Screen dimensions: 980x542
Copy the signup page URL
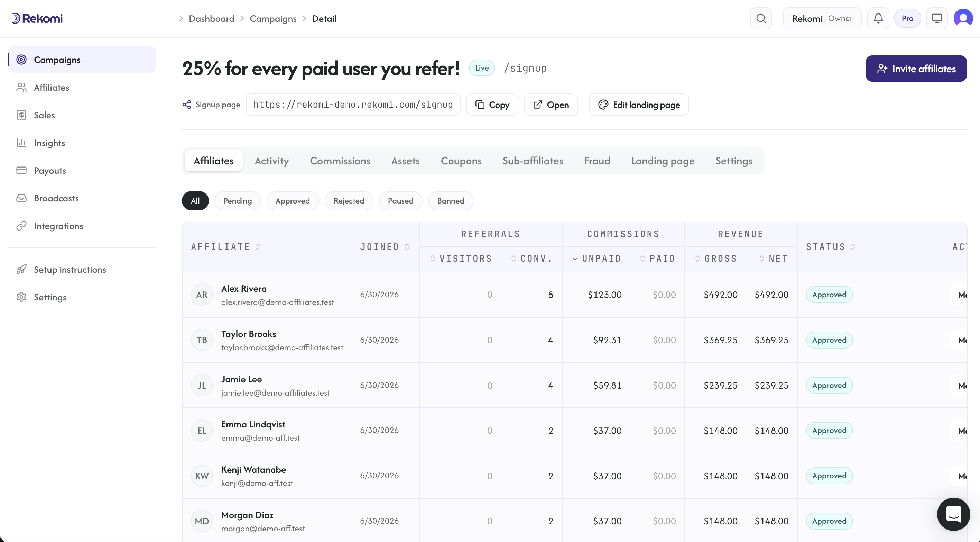(x=492, y=105)
